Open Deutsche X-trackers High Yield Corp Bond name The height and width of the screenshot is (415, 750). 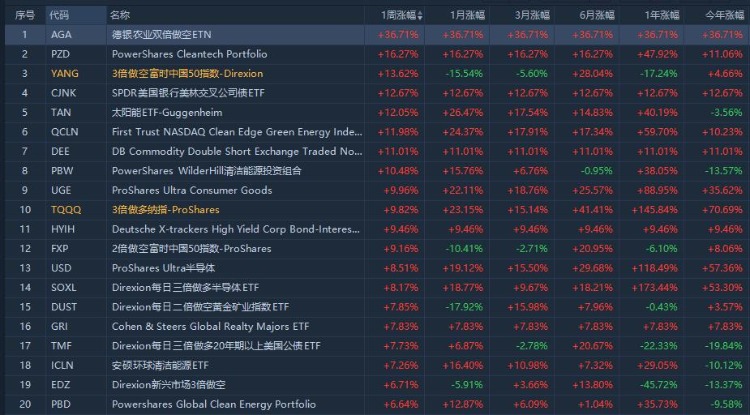click(236, 229)
